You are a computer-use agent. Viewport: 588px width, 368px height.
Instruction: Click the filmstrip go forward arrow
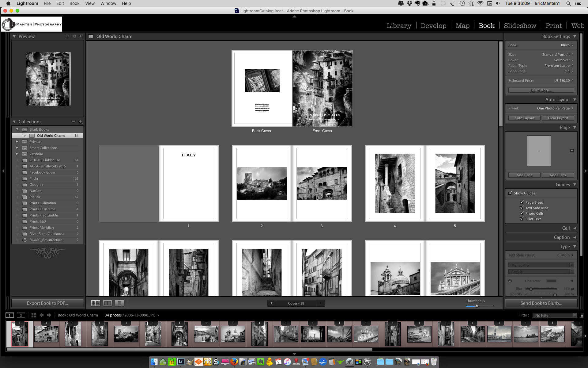[49, 315]
